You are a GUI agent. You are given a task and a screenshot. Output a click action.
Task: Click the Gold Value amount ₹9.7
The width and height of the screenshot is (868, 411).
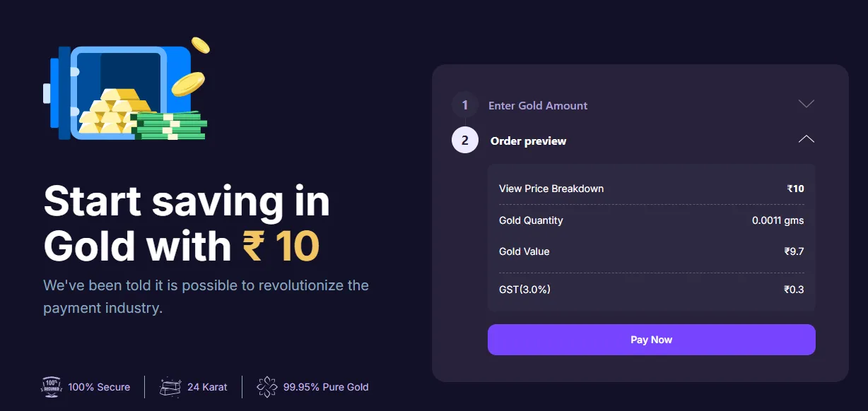[x=795, y=251]
